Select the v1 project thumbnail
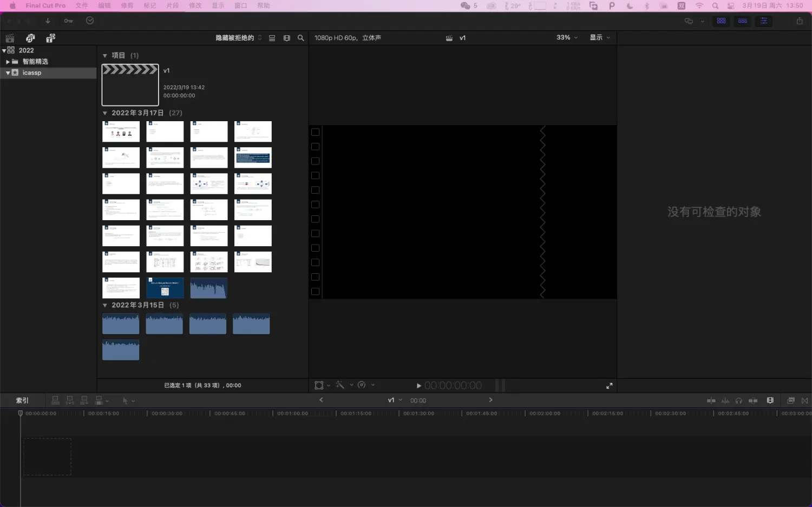This screenshot has width=812, height=507. coord(130,85)
